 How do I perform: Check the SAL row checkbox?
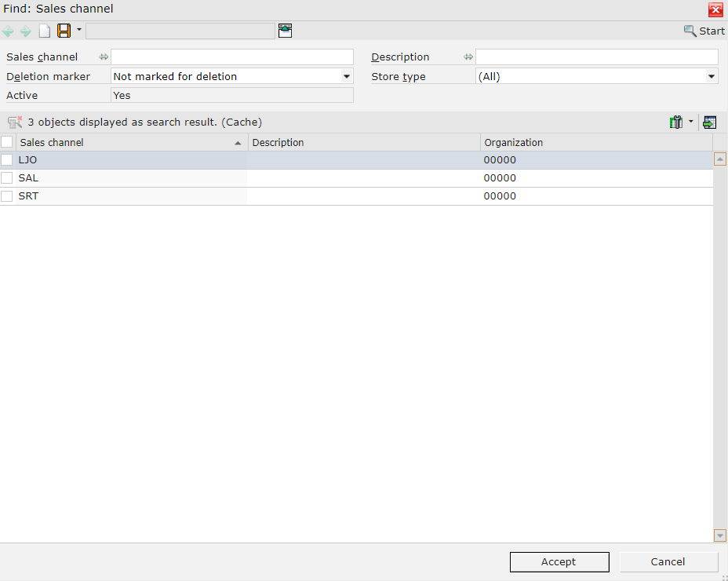tap(7, 178)
